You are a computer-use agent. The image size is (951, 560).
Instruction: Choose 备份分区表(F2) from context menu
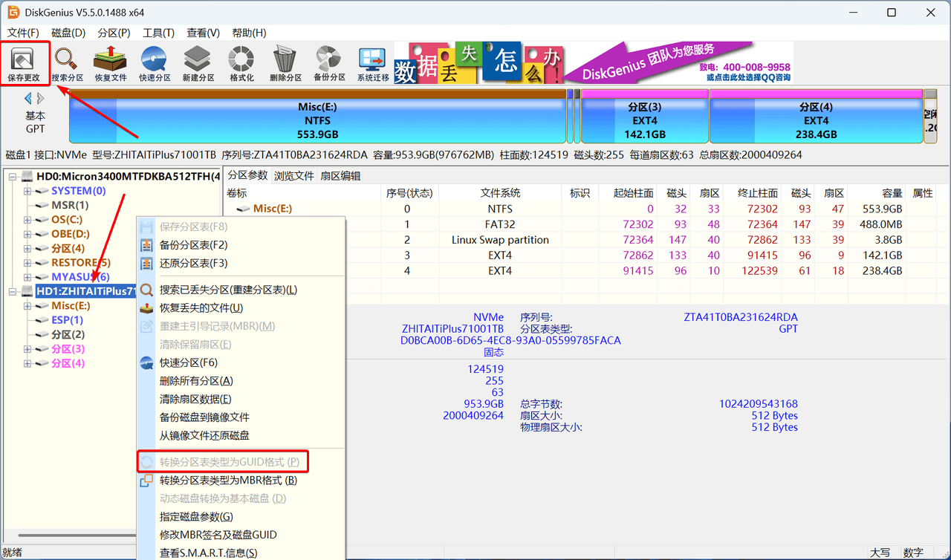(241, 245)
